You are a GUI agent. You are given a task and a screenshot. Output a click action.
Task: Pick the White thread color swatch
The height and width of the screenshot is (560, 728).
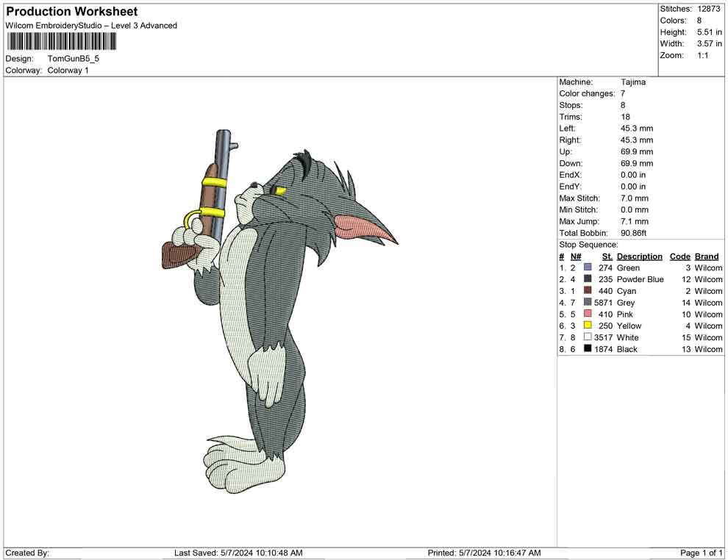click(588, 337)
